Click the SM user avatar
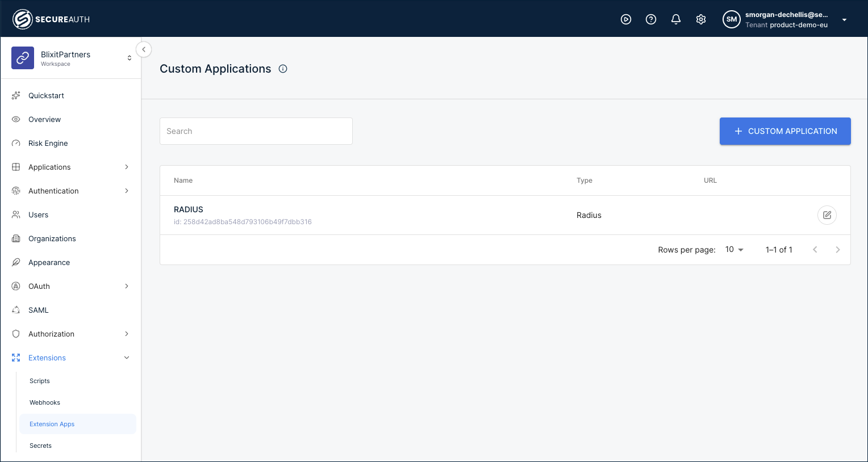 732,19
